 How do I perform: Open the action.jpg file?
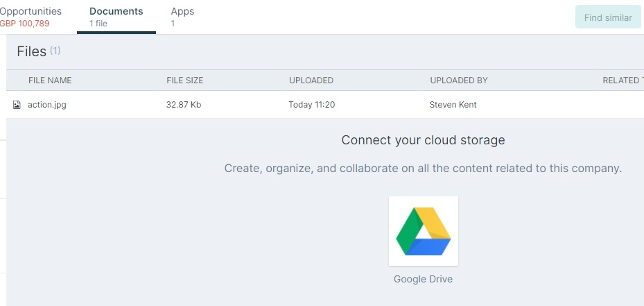[47, 105]
